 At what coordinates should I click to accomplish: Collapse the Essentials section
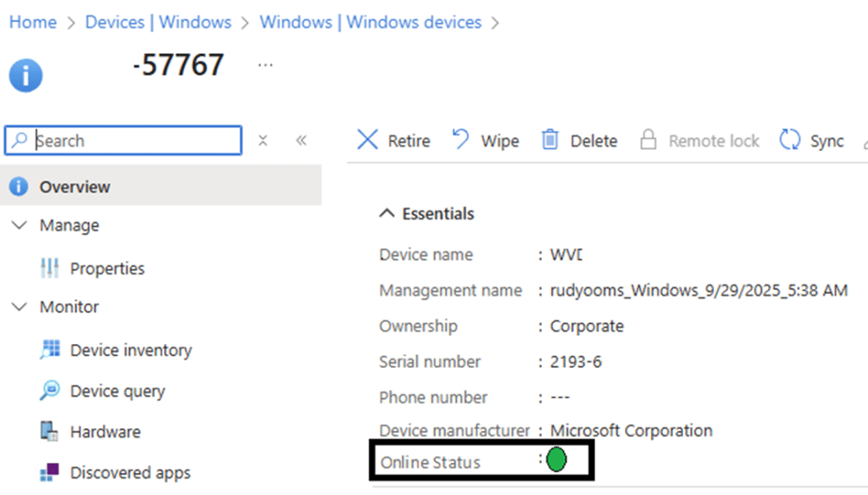387,214
